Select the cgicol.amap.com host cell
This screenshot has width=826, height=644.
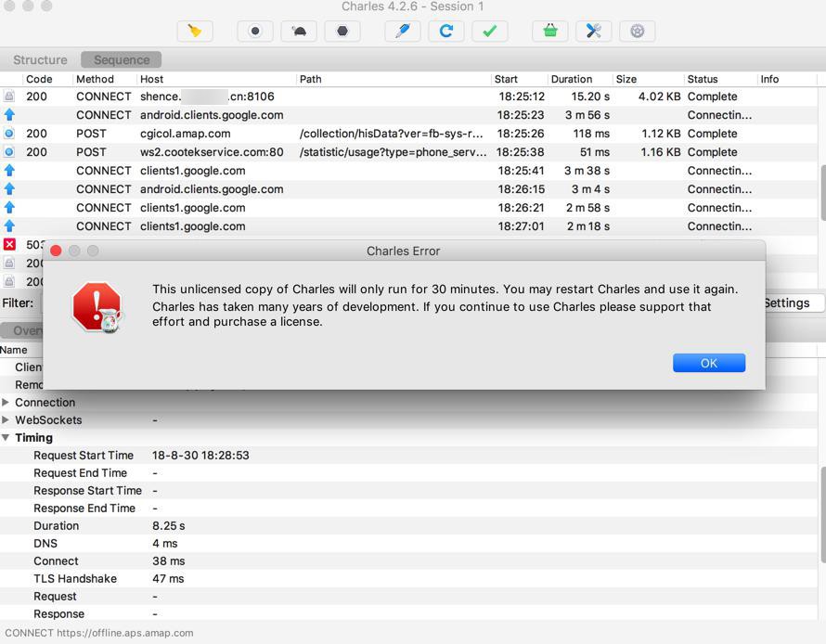pos(186,134)
